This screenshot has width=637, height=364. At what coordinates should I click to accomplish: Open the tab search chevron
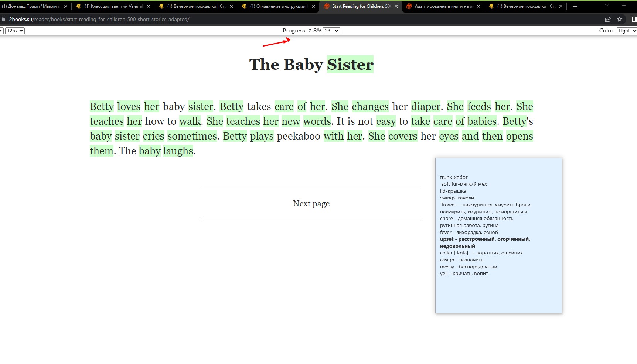point(606,6)
